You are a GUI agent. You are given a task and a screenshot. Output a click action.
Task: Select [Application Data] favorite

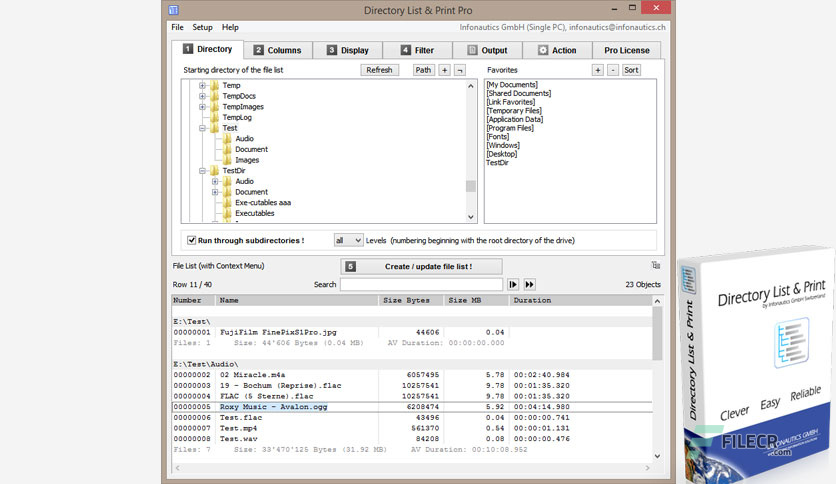coord(515,119)
